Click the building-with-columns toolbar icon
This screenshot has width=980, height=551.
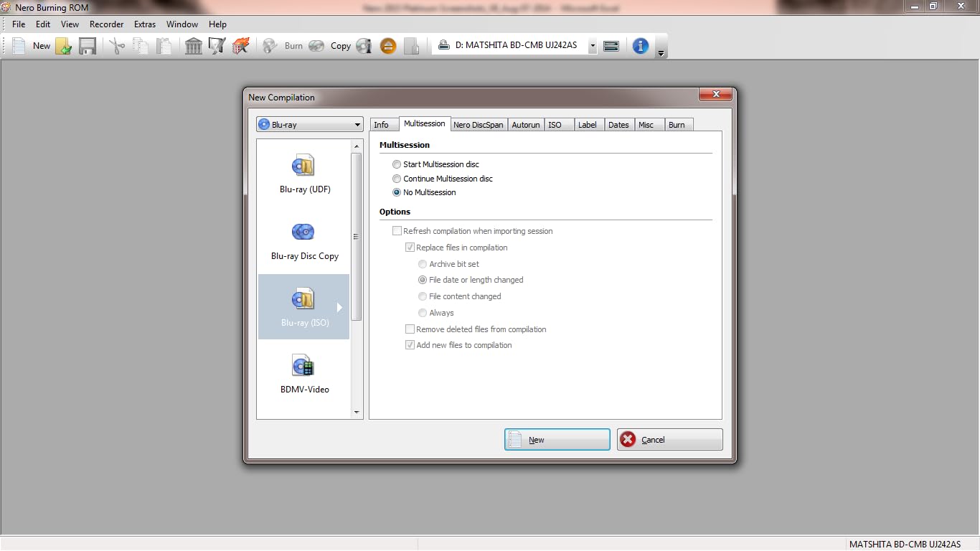tap(194, 46)
